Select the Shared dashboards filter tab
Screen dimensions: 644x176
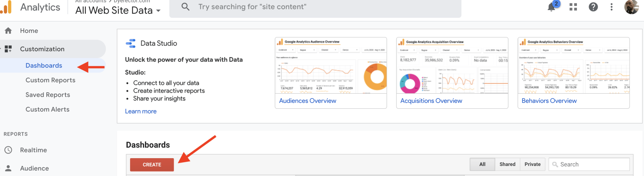coord(507,164)
